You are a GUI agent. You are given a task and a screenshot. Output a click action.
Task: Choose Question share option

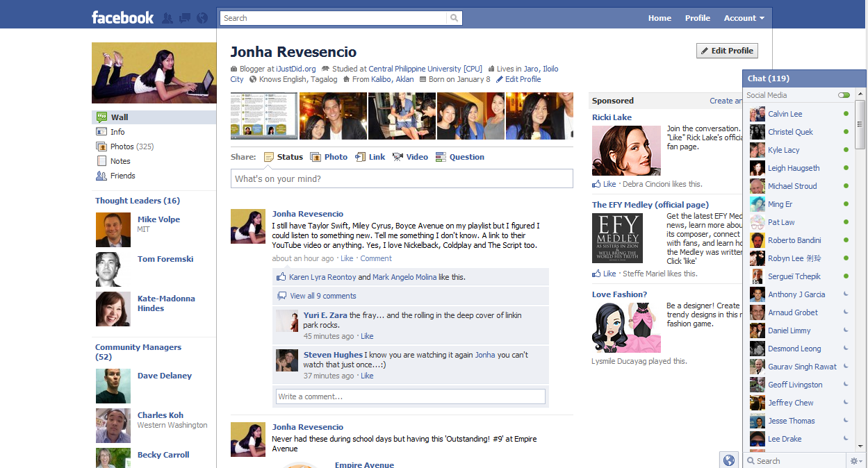click(x=460, y=157)
